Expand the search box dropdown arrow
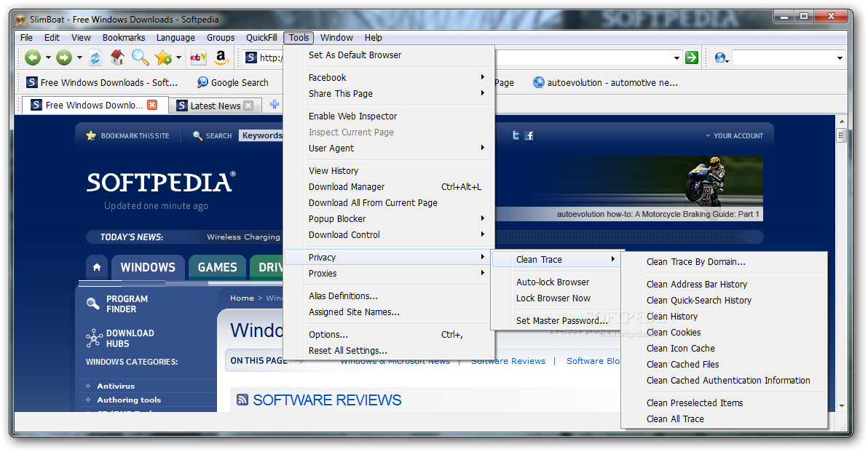 click(x=840, y=58)
